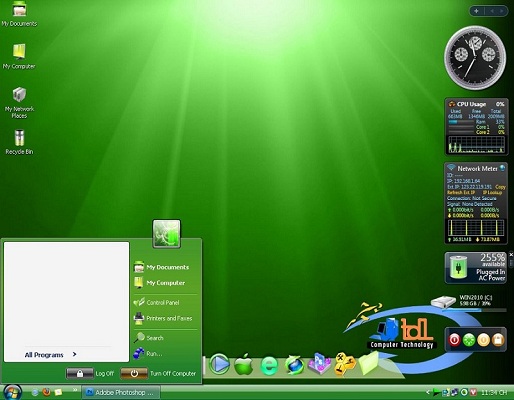
Task: Open Internet Explorer from the dock
Action: 269,365
